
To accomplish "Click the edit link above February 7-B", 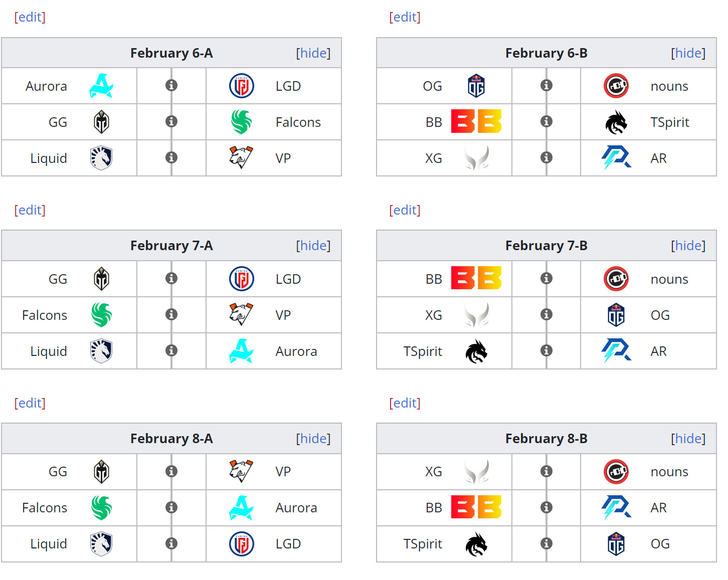I will 405,210.
